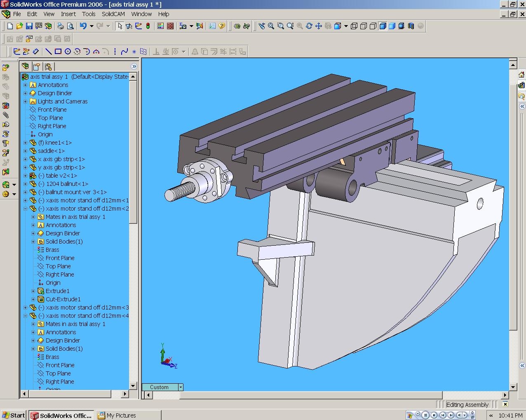
Task: Click the Save icon in the toolbar
Action: 29,26
